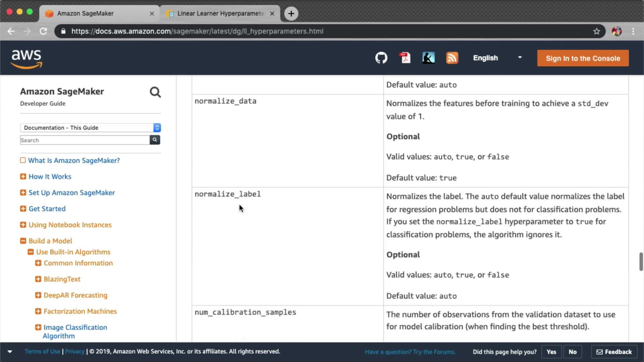Image resolution: width=644 pixels, height=362 pixels.
Task: Click the large sidebar search magnifier
Action: point(155,92)
